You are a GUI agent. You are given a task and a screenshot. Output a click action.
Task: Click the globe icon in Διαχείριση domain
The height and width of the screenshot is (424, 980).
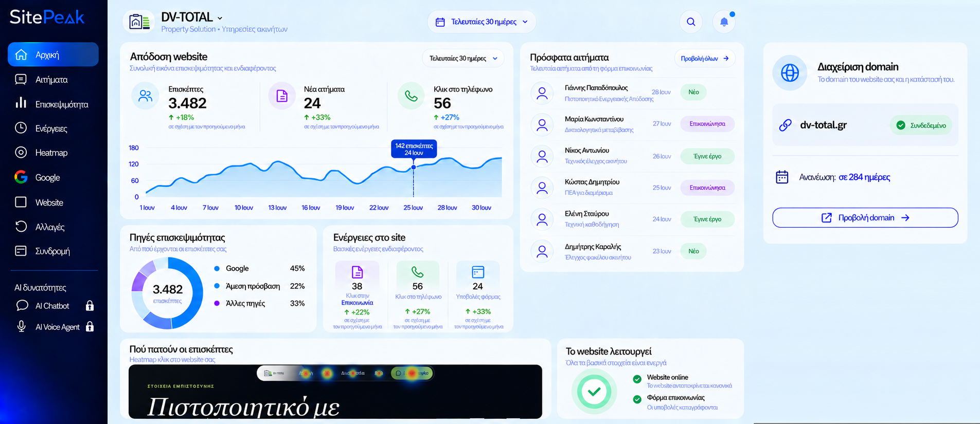point(790,72)
